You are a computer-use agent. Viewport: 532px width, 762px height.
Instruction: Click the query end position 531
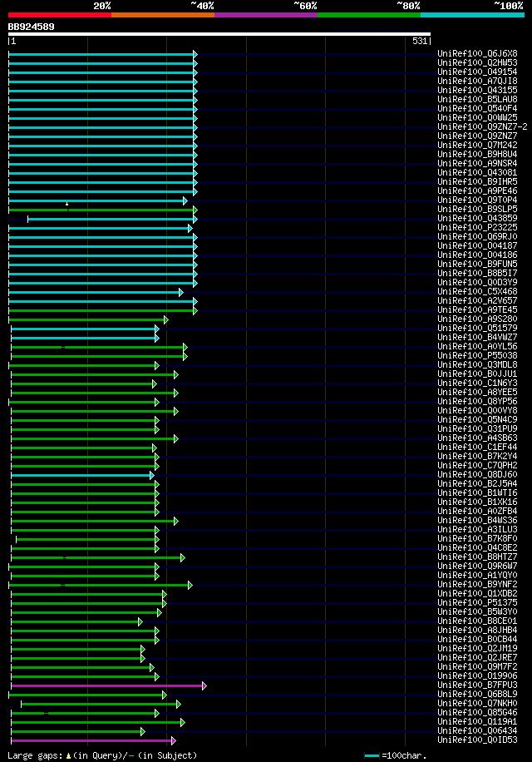tap(420, 42)
